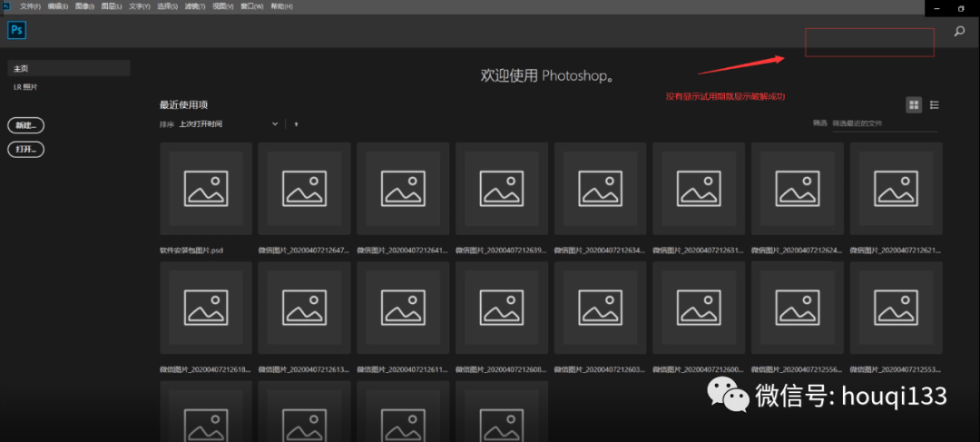Screen dimensions: 980x442
Task: Open thumbnail for 微信图片_20200407212600
Action: point(699,308)
